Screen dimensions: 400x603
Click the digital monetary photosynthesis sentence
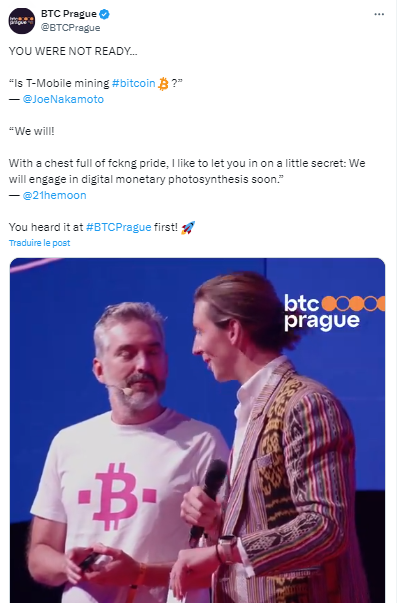click(187, 171)
